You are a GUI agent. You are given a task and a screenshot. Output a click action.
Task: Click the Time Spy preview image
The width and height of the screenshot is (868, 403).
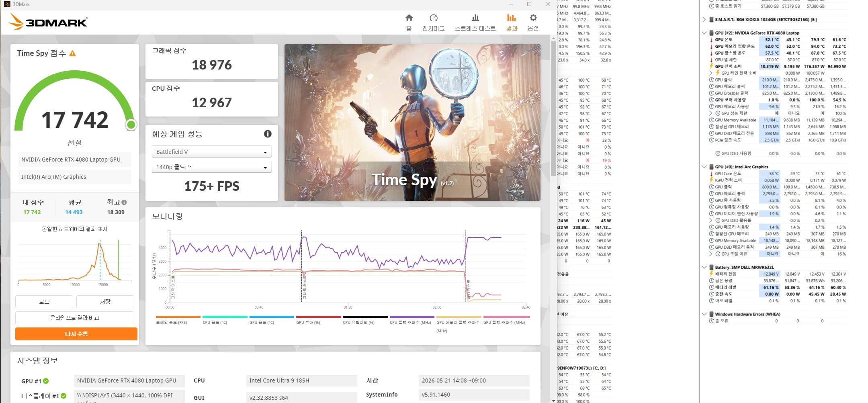[x=412, y=123]
